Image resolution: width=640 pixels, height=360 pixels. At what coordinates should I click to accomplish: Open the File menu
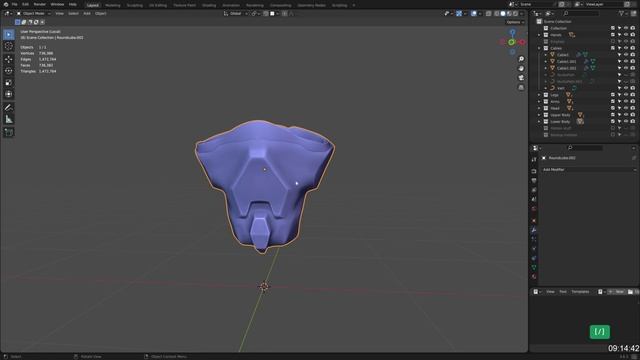pos(14,4)
